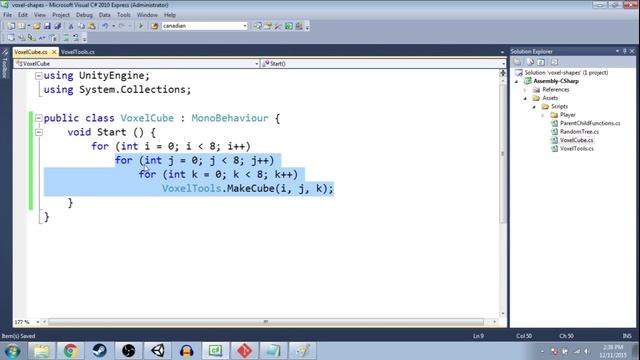The height and width of the screenshot is (360, 640).
Task: Open the Edit menu
Action: click(x=23, y=15)
